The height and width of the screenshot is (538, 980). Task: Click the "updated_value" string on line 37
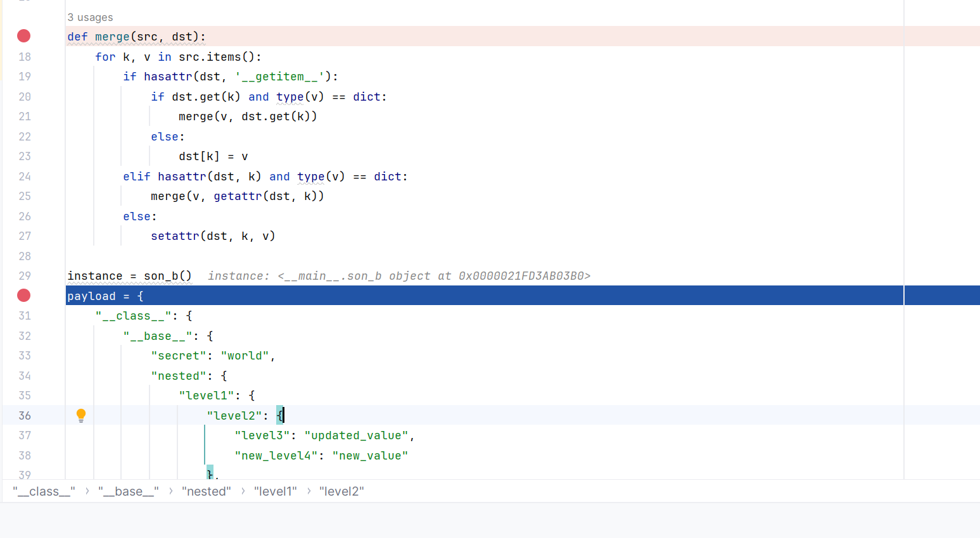point(357,435)
